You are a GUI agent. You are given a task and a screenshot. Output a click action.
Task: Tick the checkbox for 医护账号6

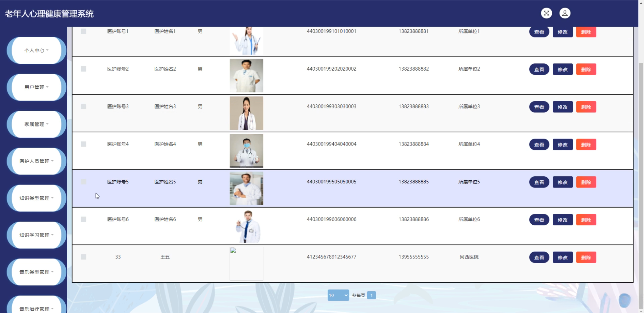pos(83,219)
